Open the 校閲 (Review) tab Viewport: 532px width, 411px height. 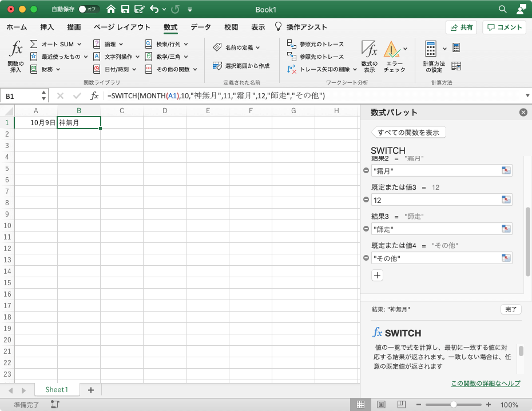(231, 27)
